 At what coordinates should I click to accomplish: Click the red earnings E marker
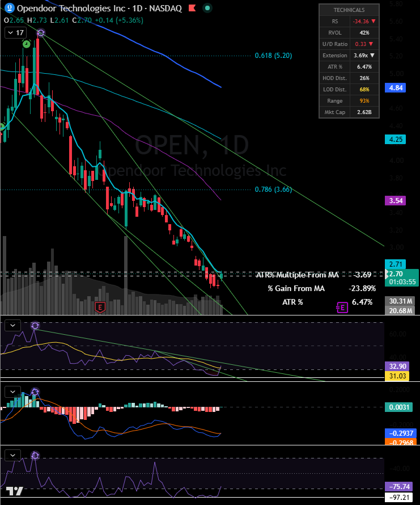coord(100,307)
